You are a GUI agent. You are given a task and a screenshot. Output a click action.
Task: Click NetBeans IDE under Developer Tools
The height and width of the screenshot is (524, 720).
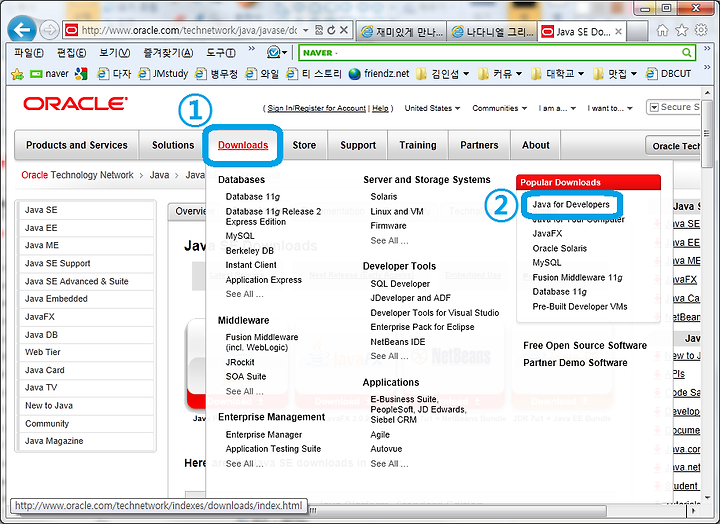398,342
